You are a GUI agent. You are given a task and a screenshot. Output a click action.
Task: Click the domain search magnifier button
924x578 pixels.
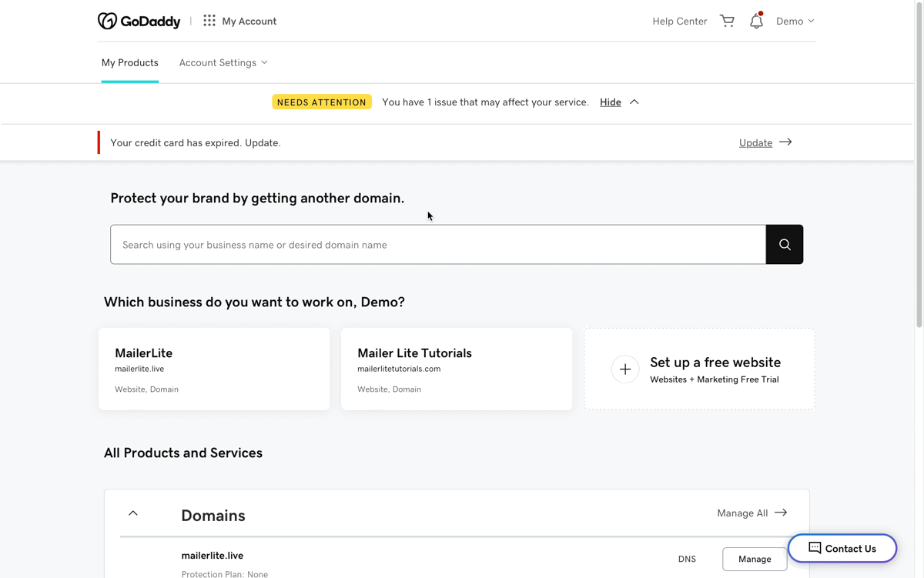(784, 245)
